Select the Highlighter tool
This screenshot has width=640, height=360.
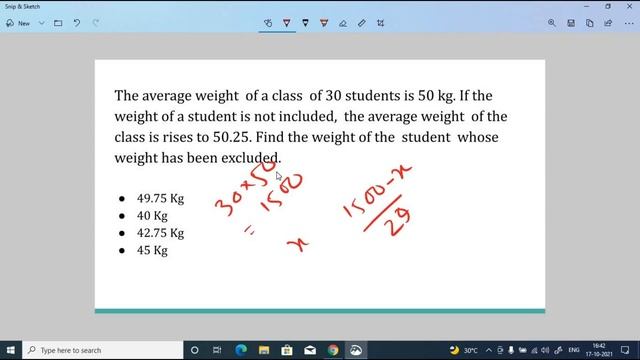click(324, 23)
